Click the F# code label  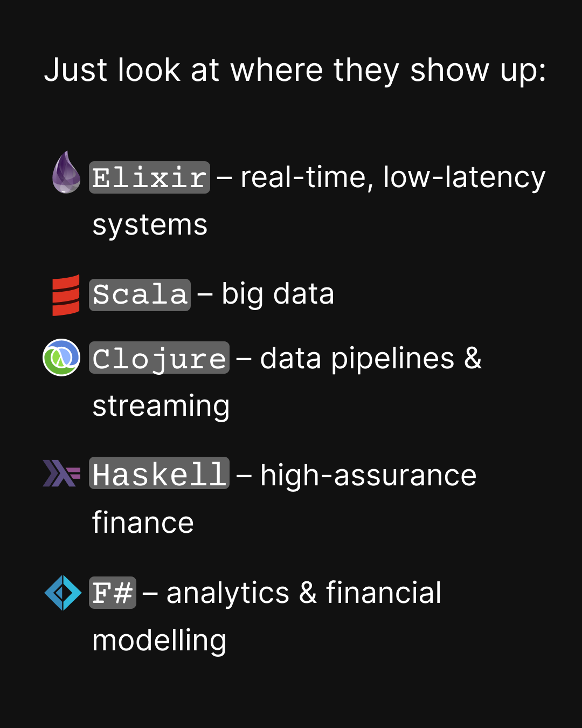coord(112,593)
